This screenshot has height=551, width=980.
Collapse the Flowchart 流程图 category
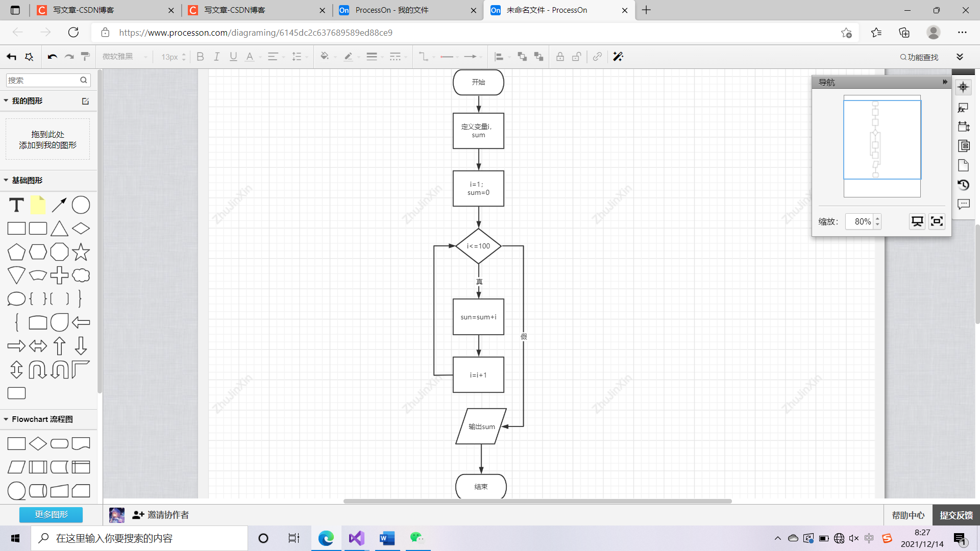point(42,419)
